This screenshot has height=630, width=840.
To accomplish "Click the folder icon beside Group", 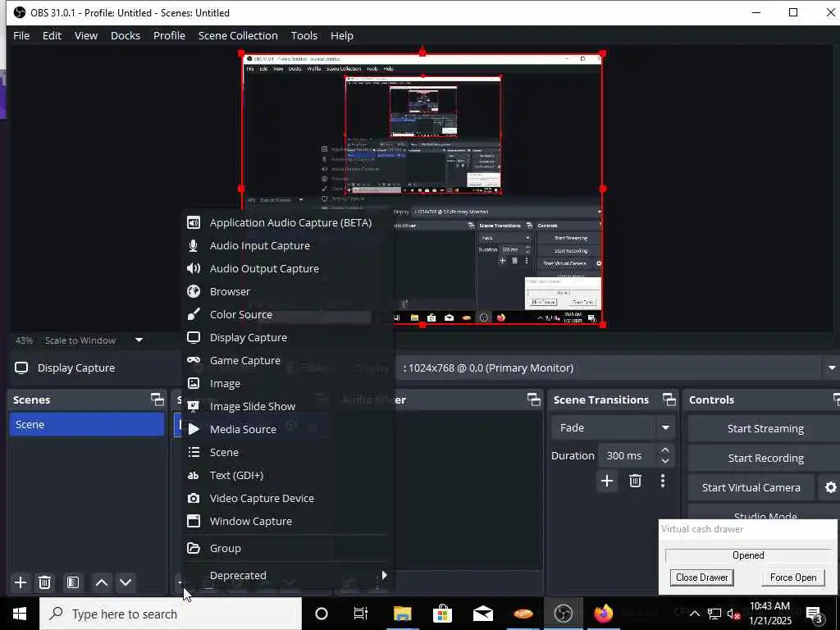I will click(x=194, y=548).
